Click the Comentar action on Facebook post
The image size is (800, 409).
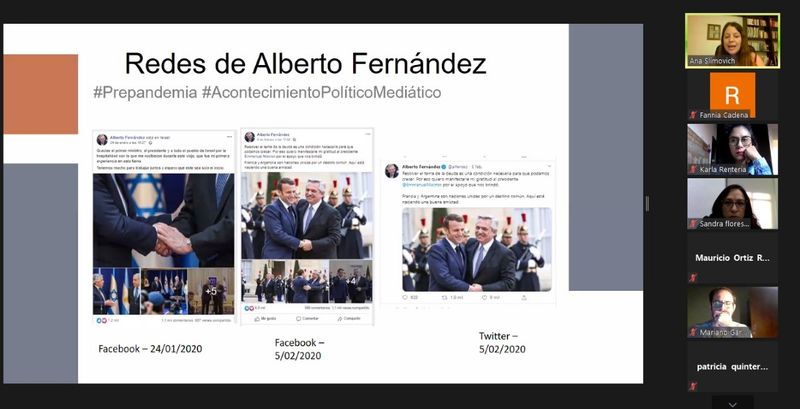(x=306, y=318)
